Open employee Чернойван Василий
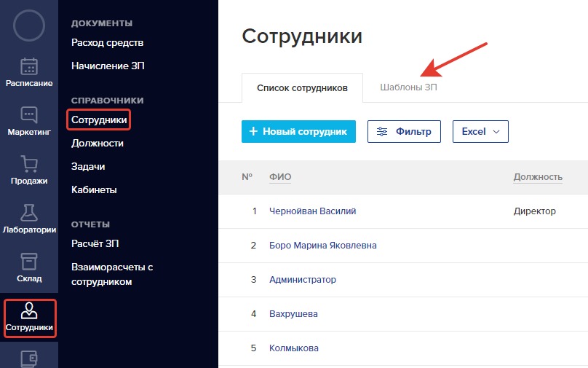 click(x=312, y=211)
